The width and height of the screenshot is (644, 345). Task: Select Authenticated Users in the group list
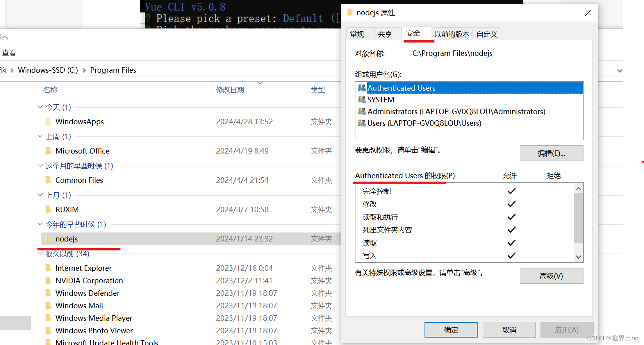(x=469, y=88)
